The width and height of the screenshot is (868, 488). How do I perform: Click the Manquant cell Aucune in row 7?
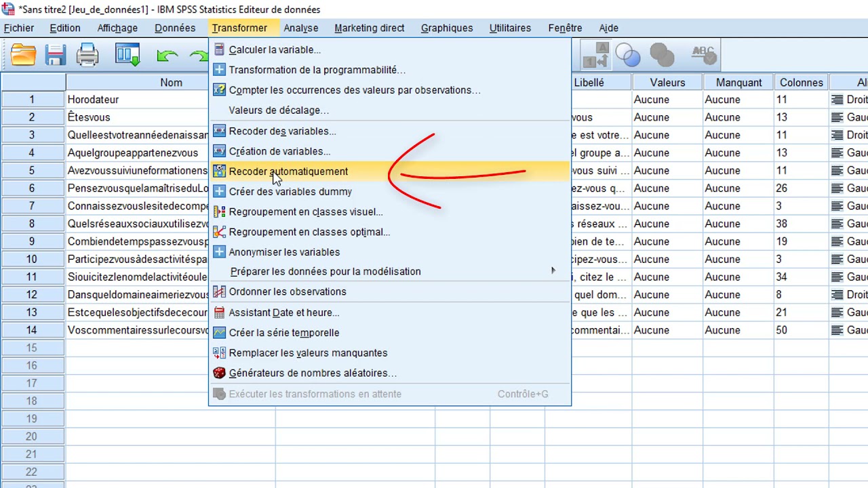coord(738,206)
